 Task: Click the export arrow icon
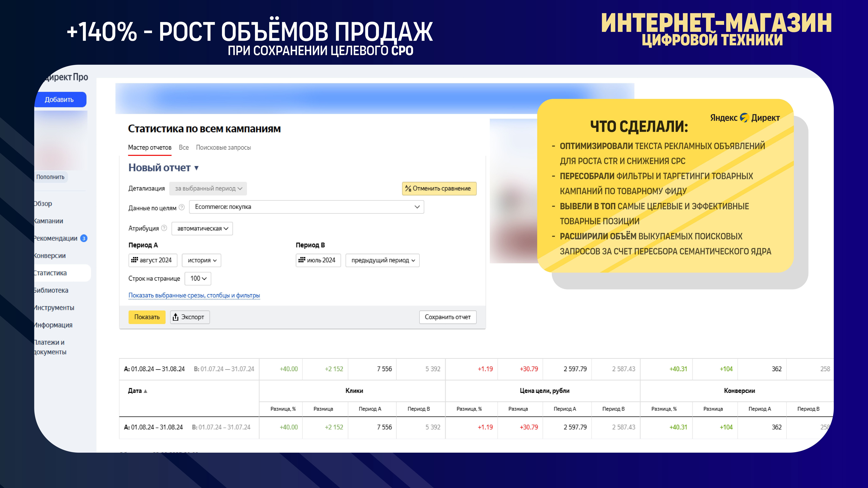[x=176, y=317]
